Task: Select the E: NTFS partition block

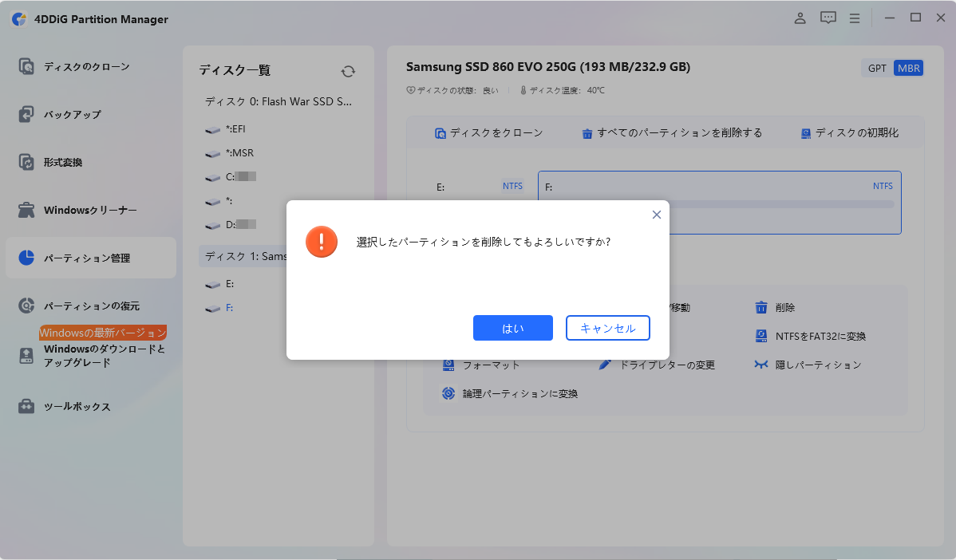Action: tap(480, 187)
